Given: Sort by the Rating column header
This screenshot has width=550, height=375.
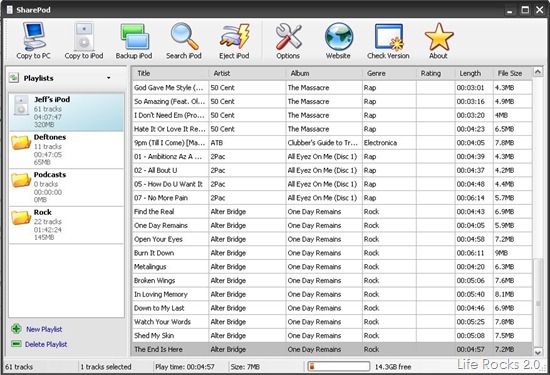Looking at the screenshot, I should 435,73.
